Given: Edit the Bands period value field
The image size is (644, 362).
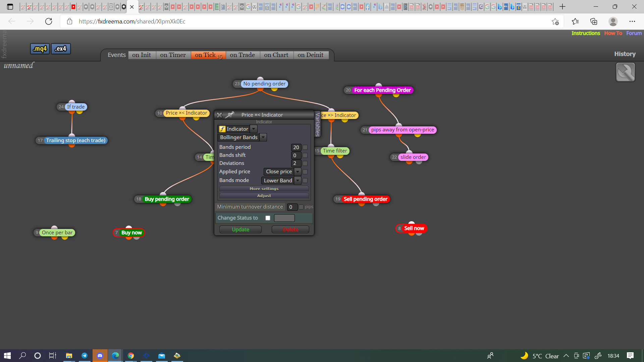Looking at the screenshot, I should pyautogui.click(x=296, y=147).
